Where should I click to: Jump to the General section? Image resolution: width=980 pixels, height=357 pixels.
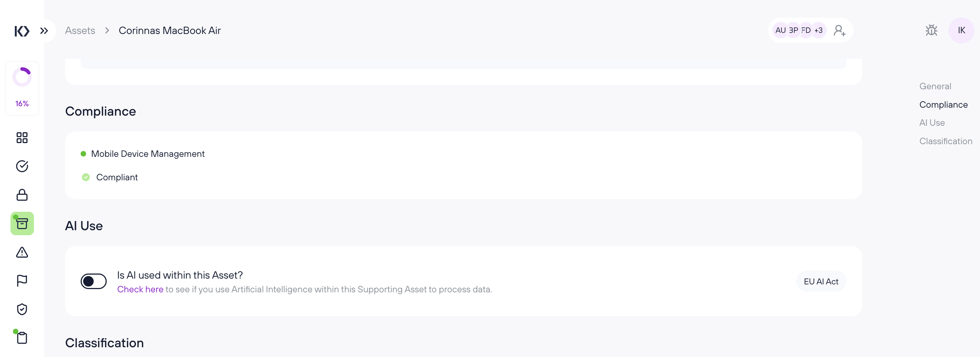click(935, 86)
